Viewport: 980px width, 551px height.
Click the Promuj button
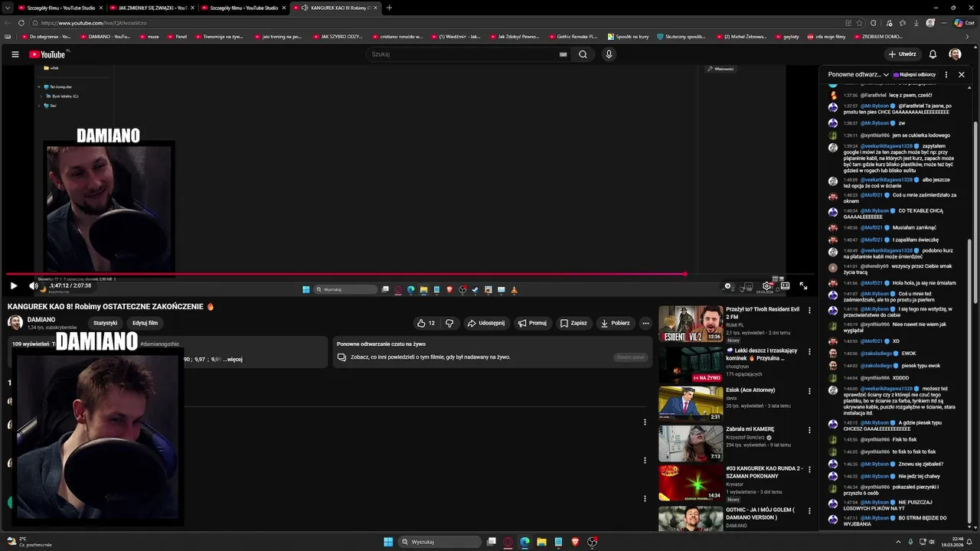532,323
